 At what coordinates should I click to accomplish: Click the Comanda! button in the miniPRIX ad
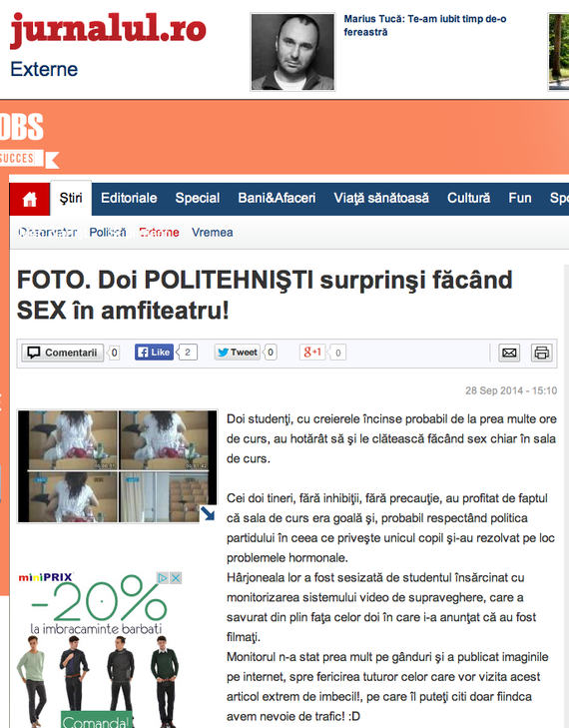coord(97,721)
